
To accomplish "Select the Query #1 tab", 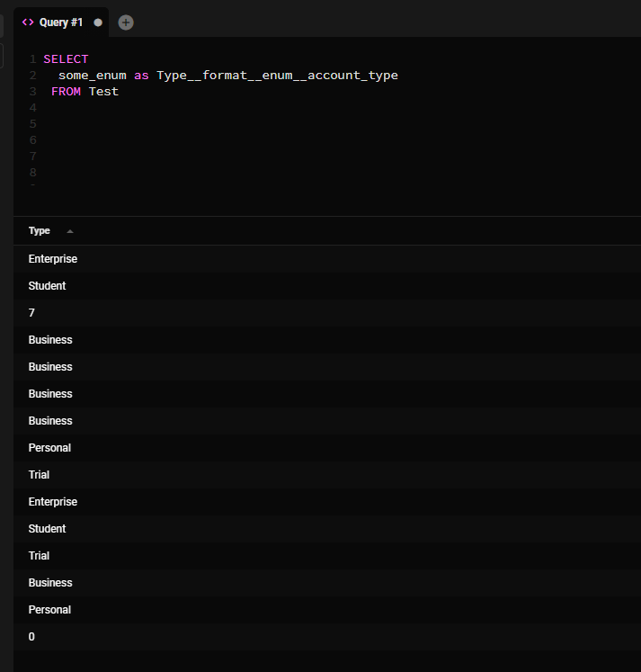I will 61,22.
